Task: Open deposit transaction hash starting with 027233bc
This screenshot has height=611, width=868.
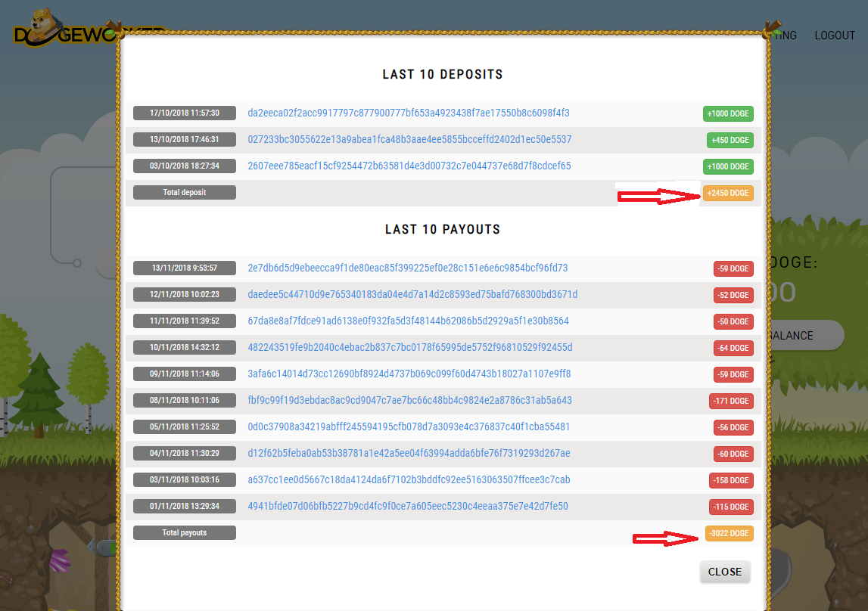Action: point(409,140)
